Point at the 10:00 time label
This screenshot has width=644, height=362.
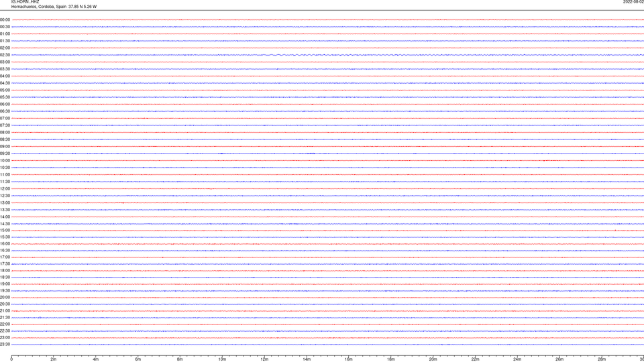[5, 160]
